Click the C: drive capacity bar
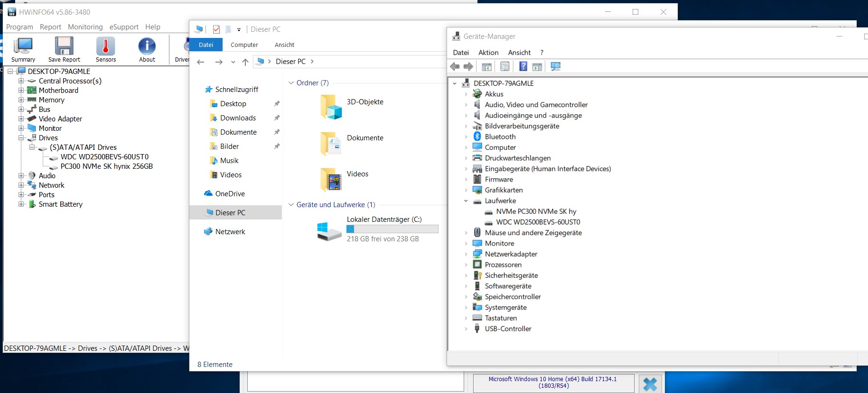 point(392,229)
